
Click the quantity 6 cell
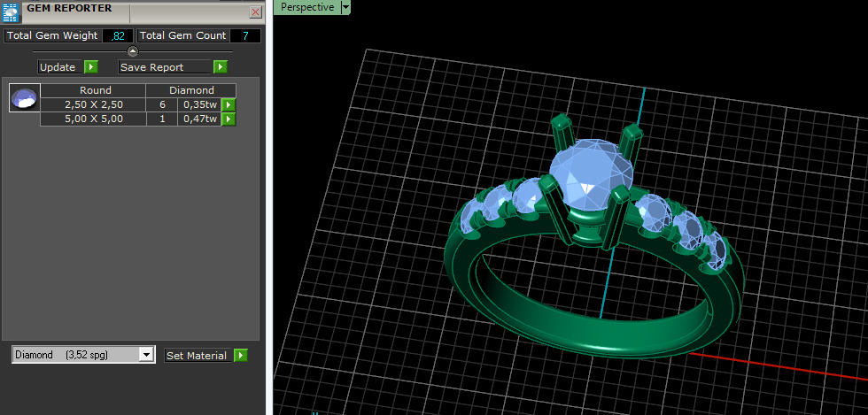click(x=162, y=104)
